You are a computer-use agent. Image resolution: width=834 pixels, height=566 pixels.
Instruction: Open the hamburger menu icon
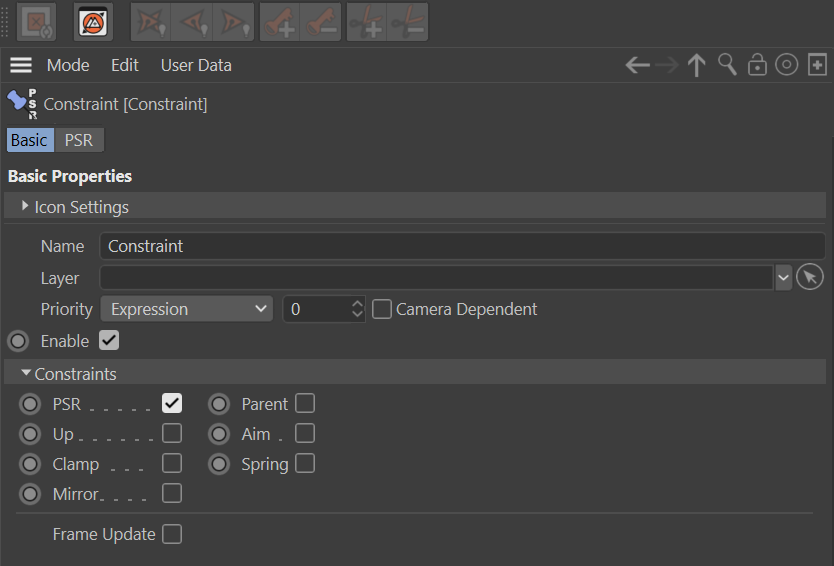tap(21, 66)
